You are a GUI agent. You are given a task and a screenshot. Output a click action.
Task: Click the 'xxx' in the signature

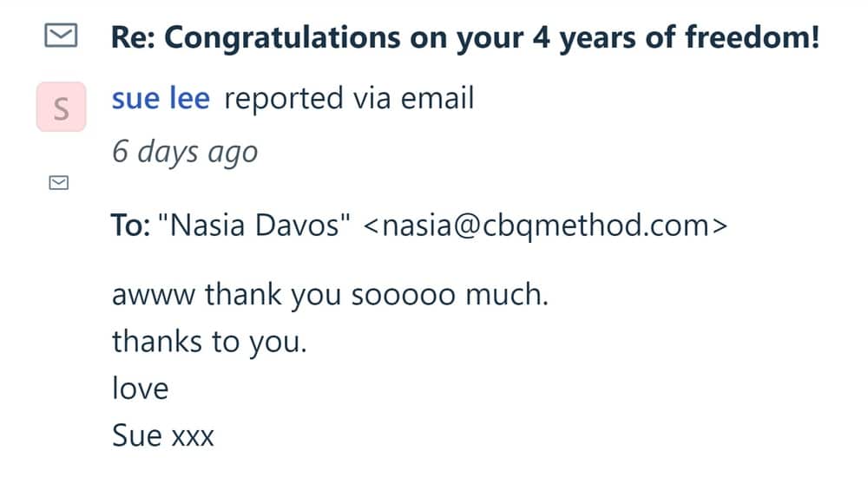point(193,435)
